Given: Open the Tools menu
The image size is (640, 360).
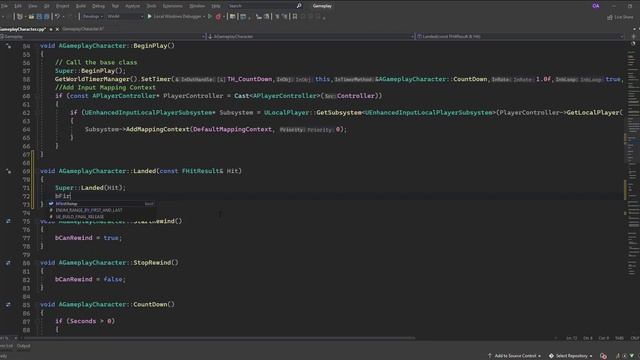Looking at the screenshot, I should pyautogui.click(x=151, y=6).
